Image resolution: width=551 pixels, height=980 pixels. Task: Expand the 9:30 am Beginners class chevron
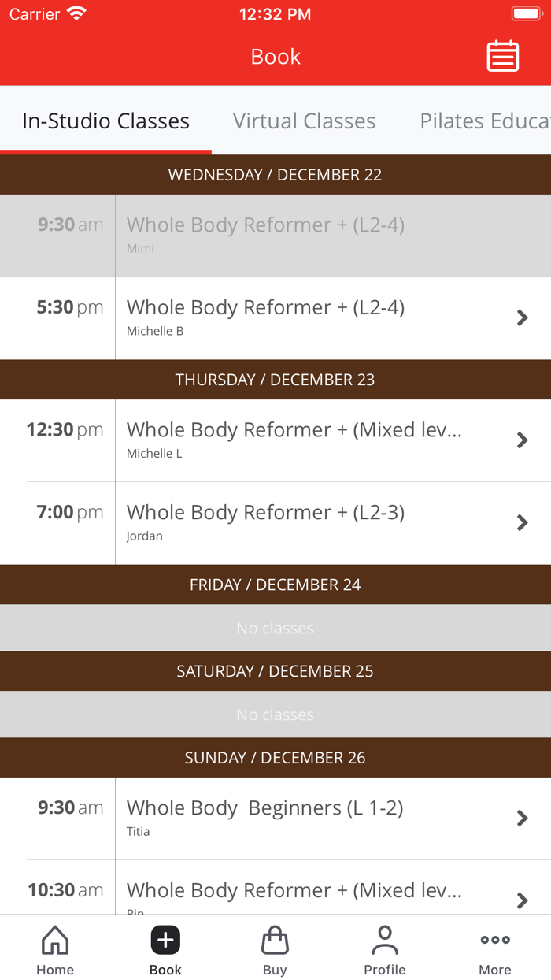522,818
